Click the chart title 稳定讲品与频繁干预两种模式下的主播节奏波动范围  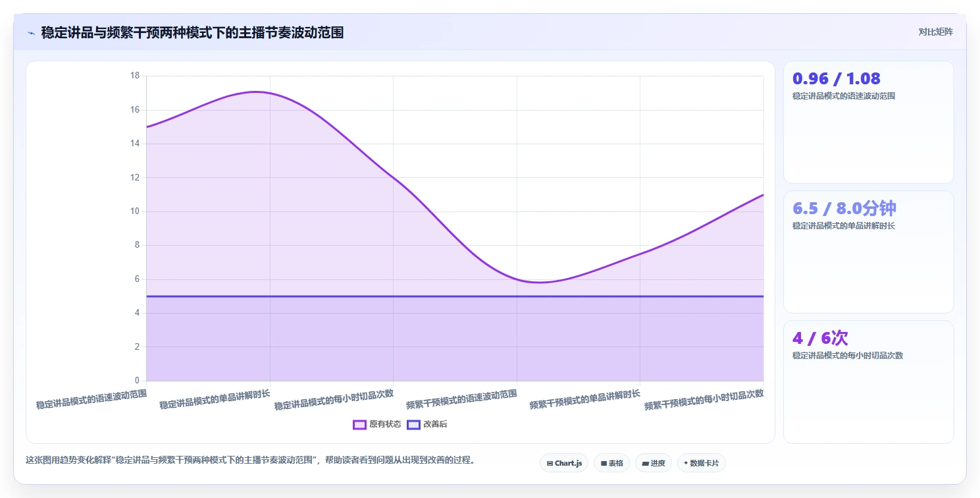coord(192,32)
